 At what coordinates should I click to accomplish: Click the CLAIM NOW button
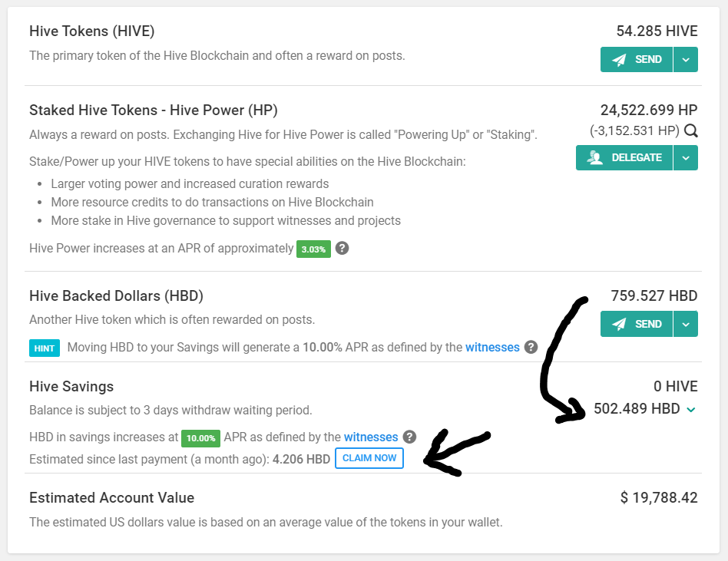coord(369,458)
